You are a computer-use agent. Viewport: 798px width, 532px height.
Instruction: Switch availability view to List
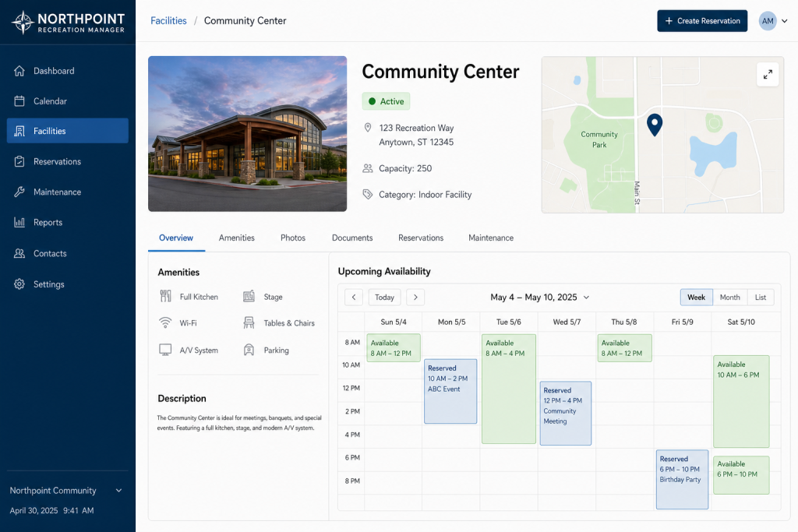click(761, 298)
